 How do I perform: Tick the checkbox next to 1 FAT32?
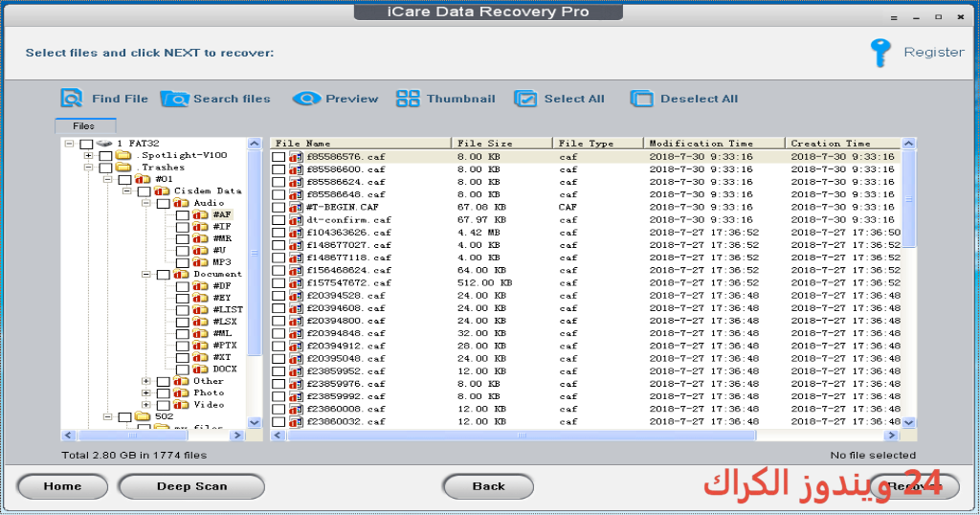(x=86, y=144)
